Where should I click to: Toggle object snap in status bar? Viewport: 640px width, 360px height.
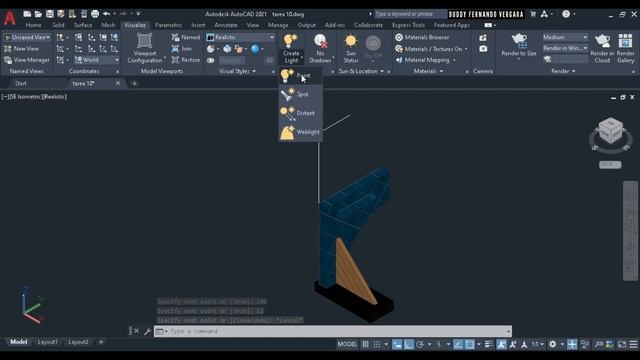470,344
